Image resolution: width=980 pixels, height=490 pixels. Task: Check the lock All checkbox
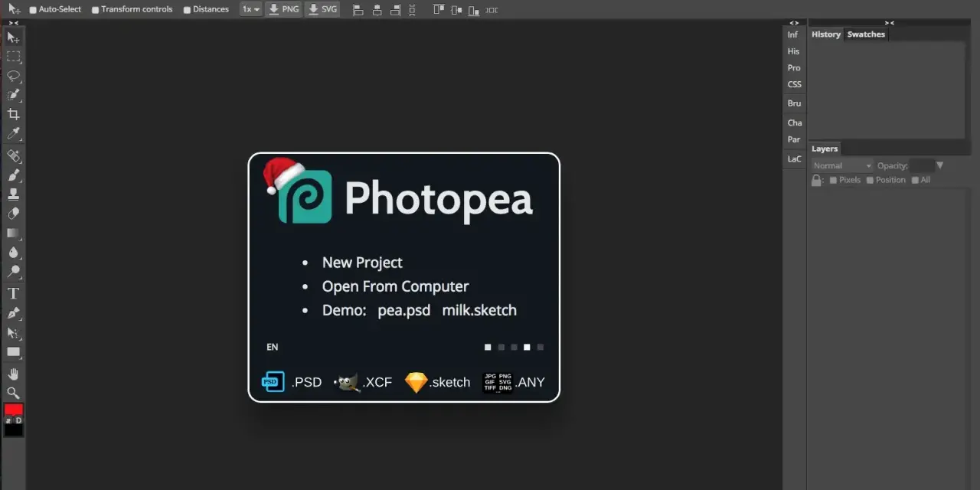(915, 180)
